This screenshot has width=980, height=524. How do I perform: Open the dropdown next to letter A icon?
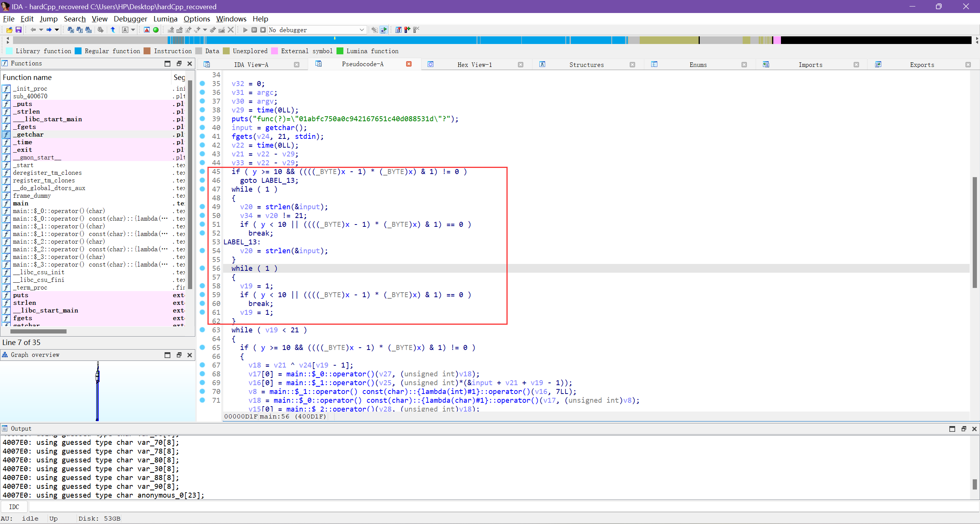(x=133, y=30)
